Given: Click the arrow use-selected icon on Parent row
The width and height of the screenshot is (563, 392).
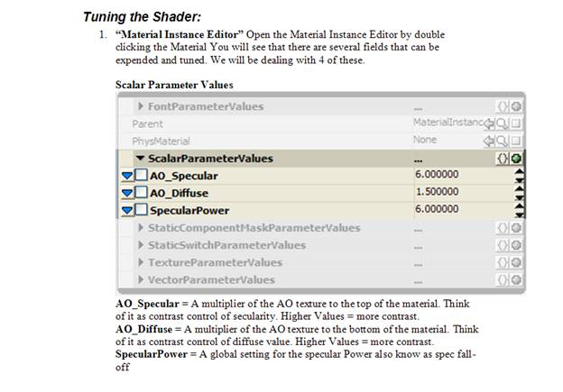Looking at the screenshot, I should point(489,124).
